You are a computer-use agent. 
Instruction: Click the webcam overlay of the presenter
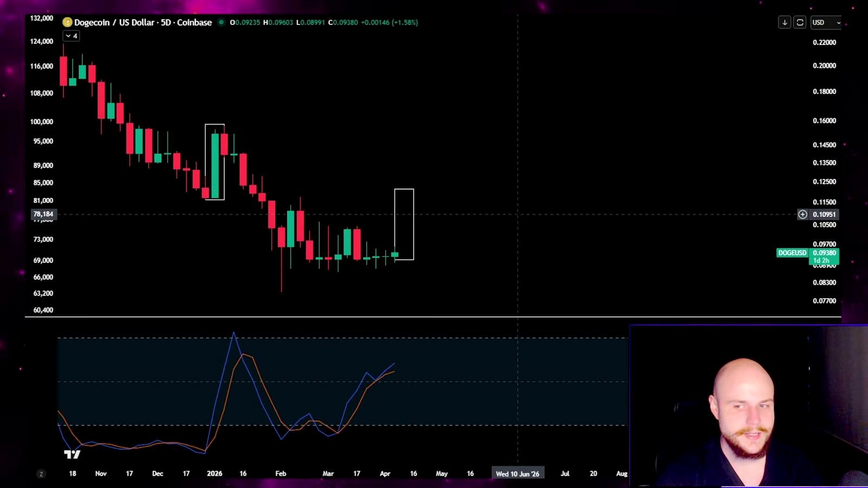click(x=749, y=406)
